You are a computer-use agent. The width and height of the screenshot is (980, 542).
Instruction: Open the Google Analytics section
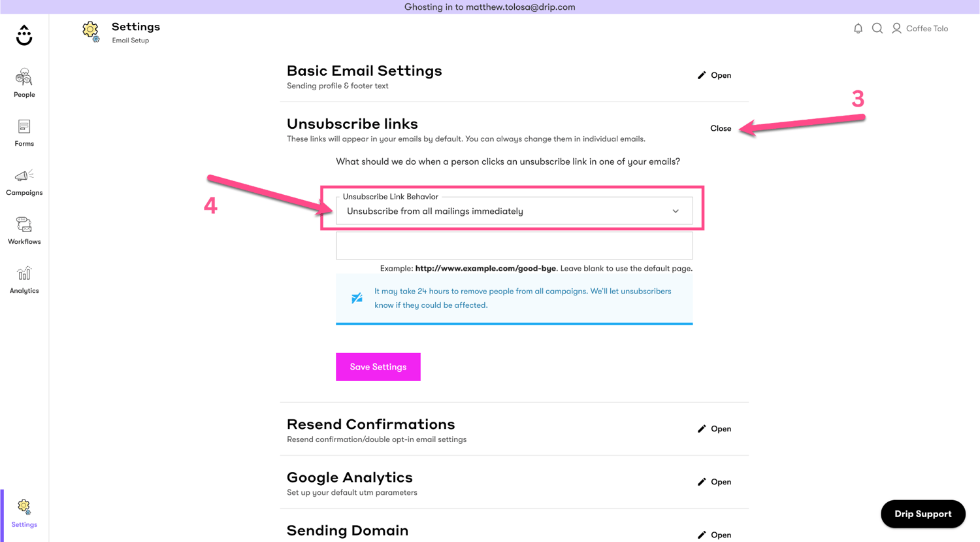point(714,482)
